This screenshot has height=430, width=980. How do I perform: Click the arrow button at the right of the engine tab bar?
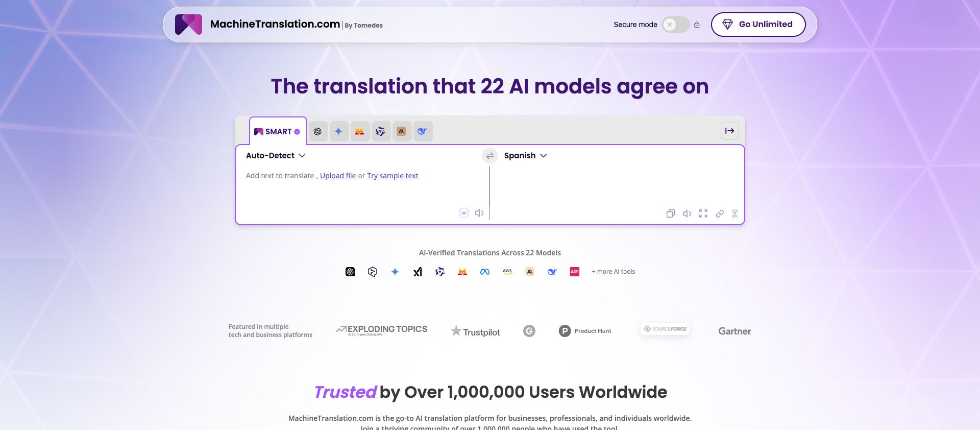click(x=729, y=131)
